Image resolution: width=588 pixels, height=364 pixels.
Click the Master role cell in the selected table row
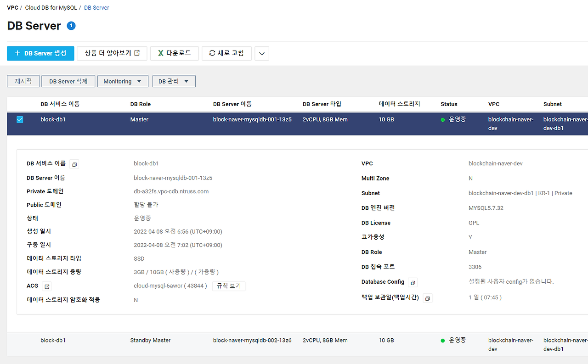[x=139, y=119]
